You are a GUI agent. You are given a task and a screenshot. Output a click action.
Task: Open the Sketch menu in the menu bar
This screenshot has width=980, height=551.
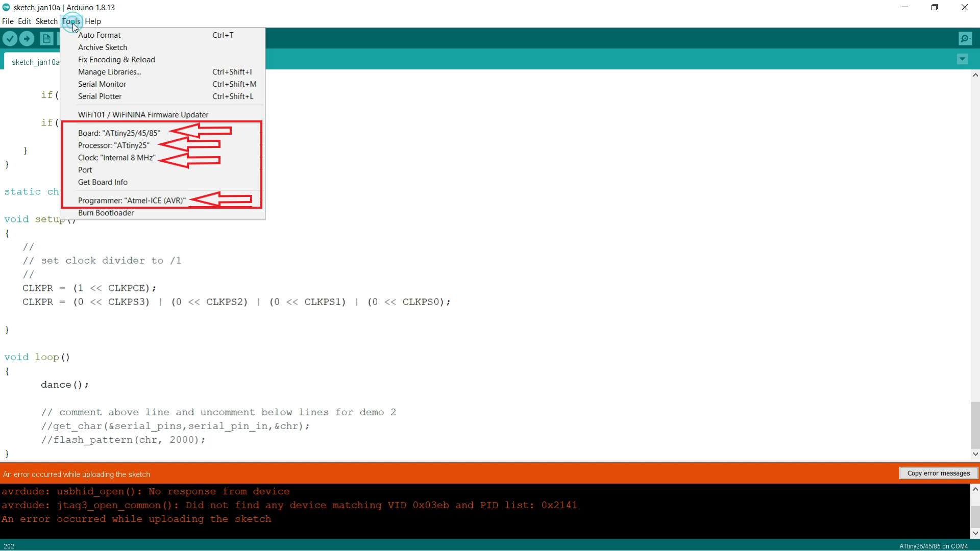click(x=46, y=21)
